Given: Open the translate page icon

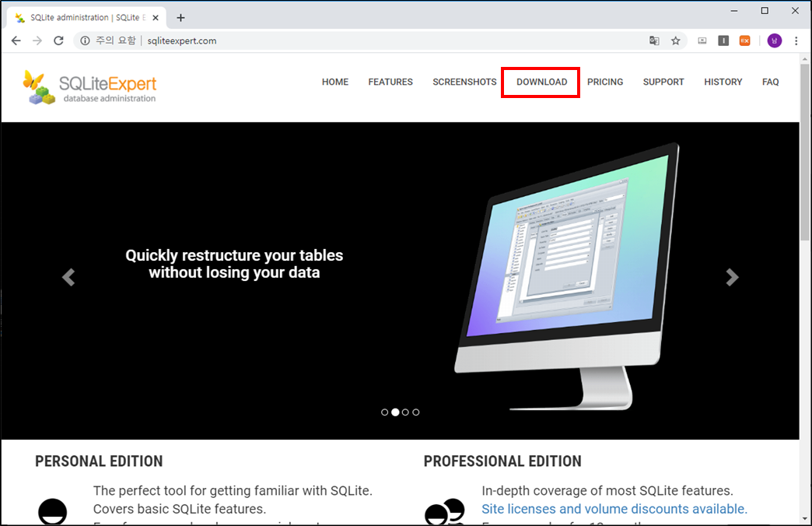Looking at the screenshot, I should 655,40.
